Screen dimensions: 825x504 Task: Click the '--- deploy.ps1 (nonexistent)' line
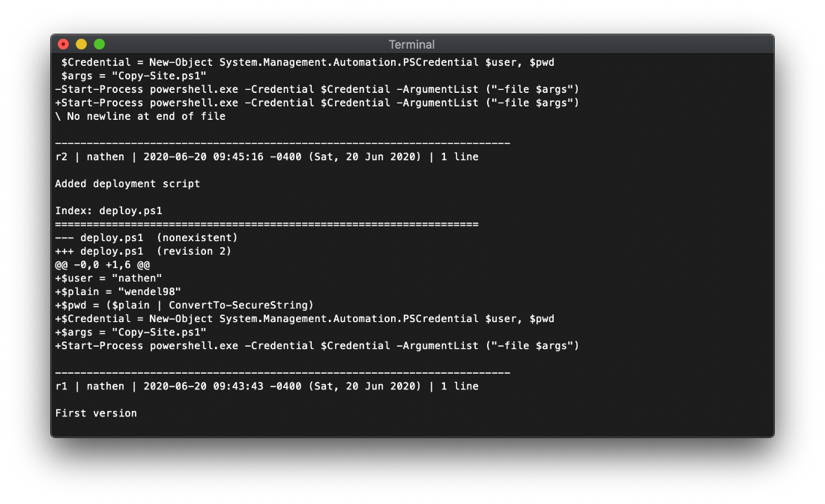[146, 237]
